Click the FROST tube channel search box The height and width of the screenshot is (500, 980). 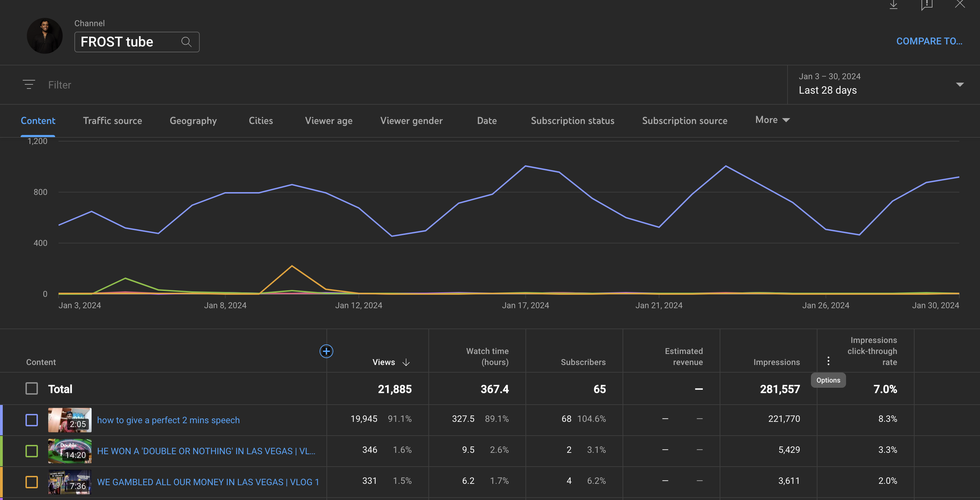[x=137, y=42]
